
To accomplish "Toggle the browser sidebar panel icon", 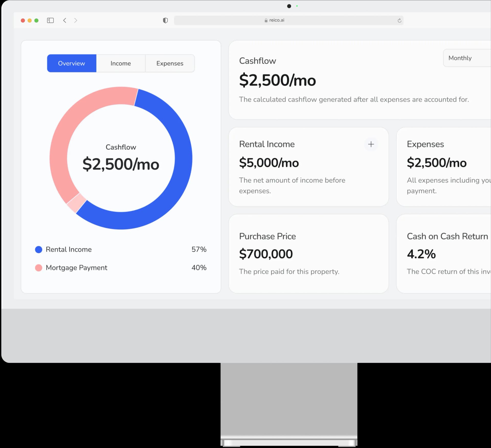I will pos(50,20).
